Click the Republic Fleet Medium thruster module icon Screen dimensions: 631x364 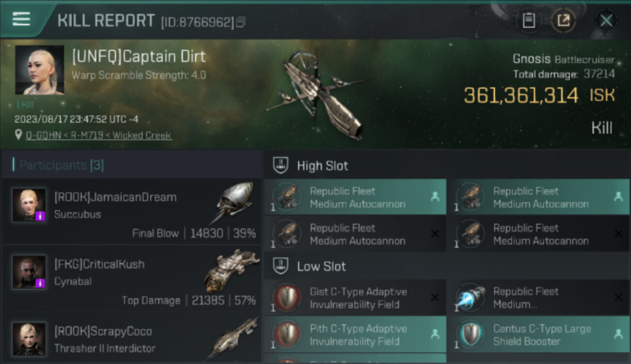tap(470, 298)
